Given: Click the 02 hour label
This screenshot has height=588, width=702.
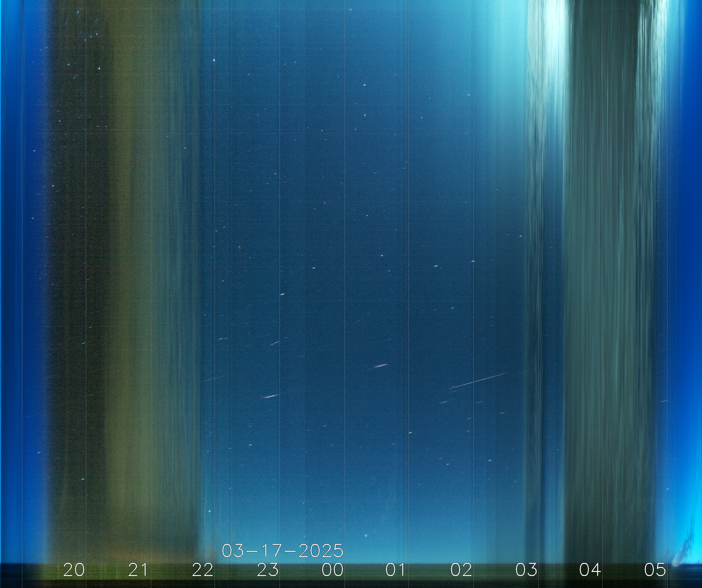Looking at the screenshot, I should tap(461, 570).
